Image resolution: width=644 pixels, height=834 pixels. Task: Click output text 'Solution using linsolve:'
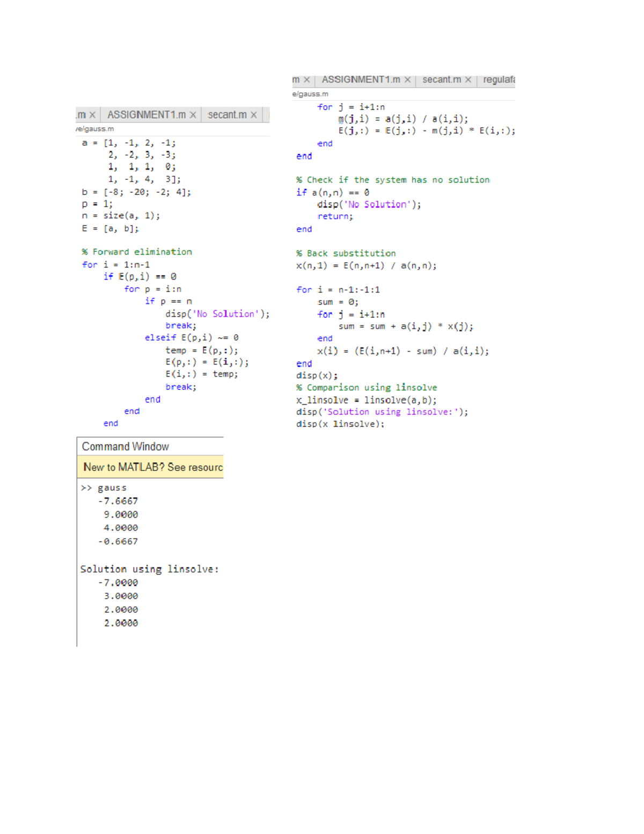150,569
